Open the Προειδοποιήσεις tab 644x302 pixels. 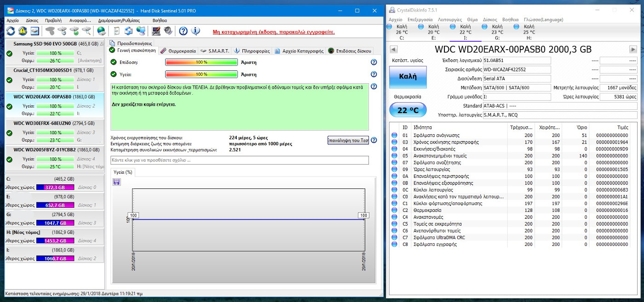click(131, 43)
